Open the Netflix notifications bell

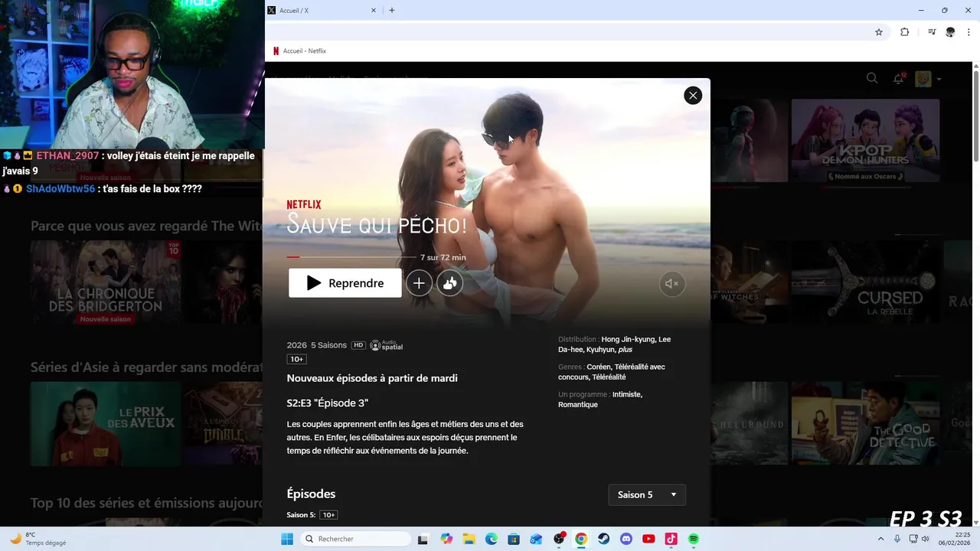pos(899,78)
